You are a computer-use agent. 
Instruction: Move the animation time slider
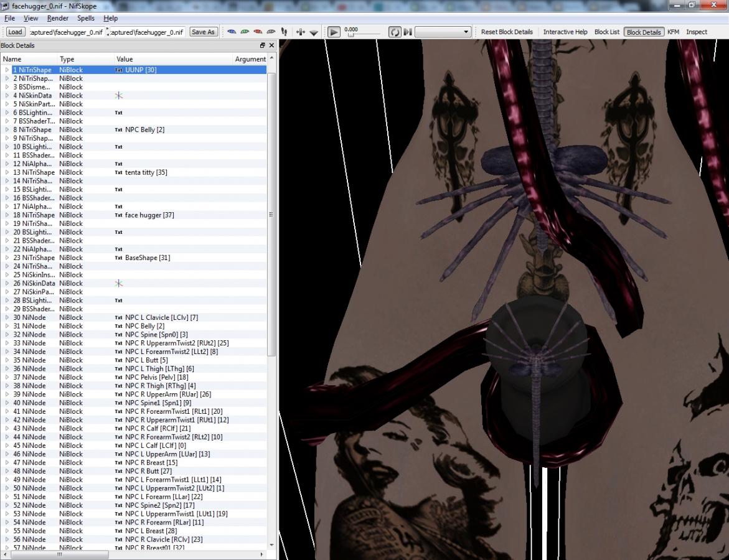pyautogui.click(x=351, y=35)
